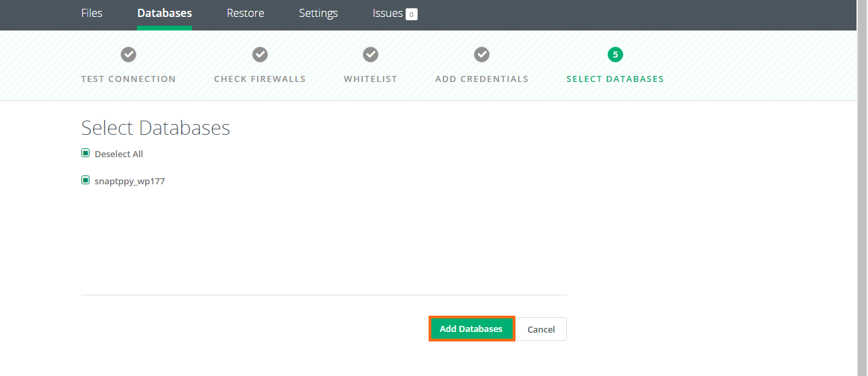
Task: Click the TEST CONNECTION step label
Action: 128,79
